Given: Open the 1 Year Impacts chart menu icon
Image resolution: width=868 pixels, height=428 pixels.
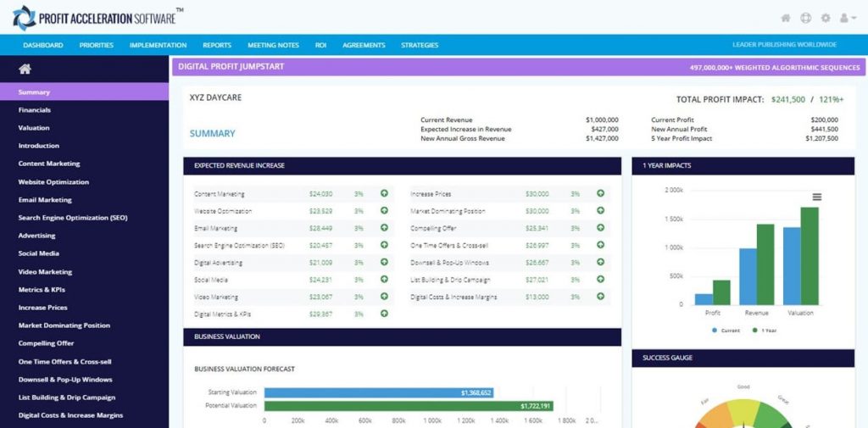Looking at the screenshot, I should pyautogui.click(x=816, y=197).
